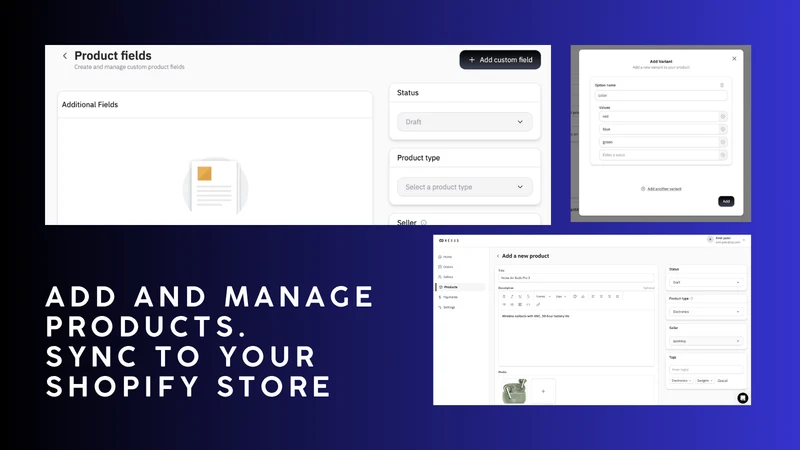Click the plus tile to add media
Viewport: 800px width, 450px height.
tap(543, 391)
